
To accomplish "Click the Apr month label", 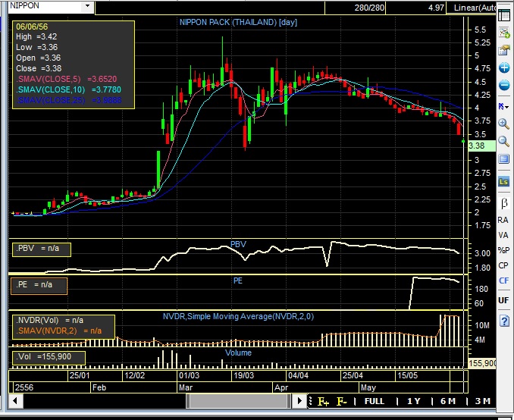I will point(281,387).
